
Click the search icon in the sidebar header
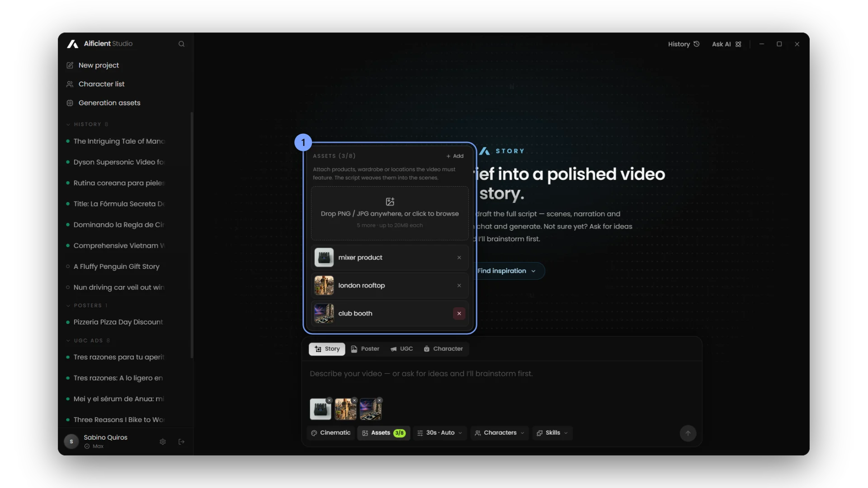click(181, 44)
